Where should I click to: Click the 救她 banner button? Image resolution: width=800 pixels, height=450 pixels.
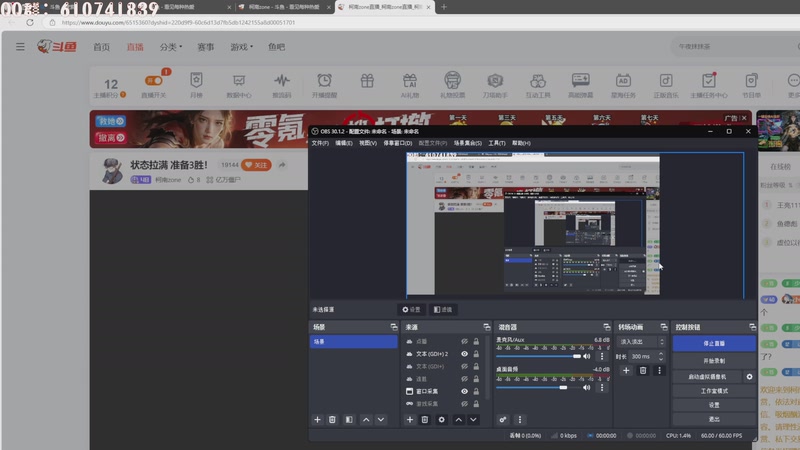tap(111, 121)
